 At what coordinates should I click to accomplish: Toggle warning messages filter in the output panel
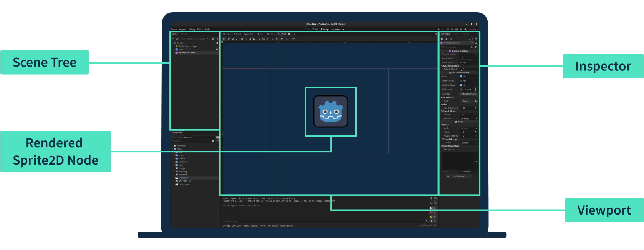pos(434,217)
